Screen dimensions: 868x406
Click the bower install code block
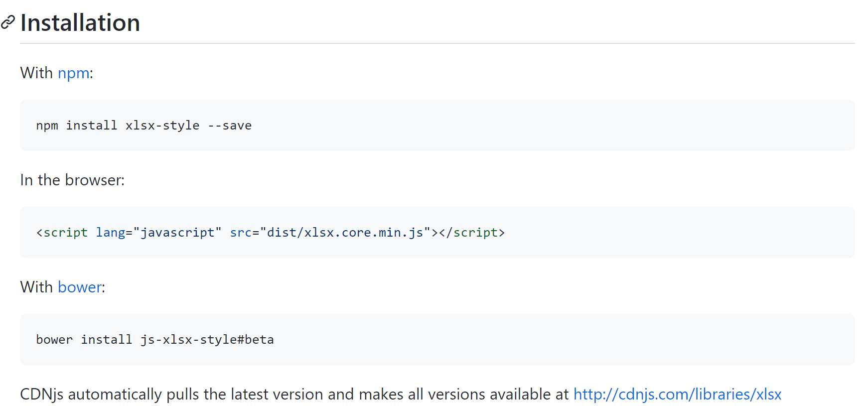498,340
